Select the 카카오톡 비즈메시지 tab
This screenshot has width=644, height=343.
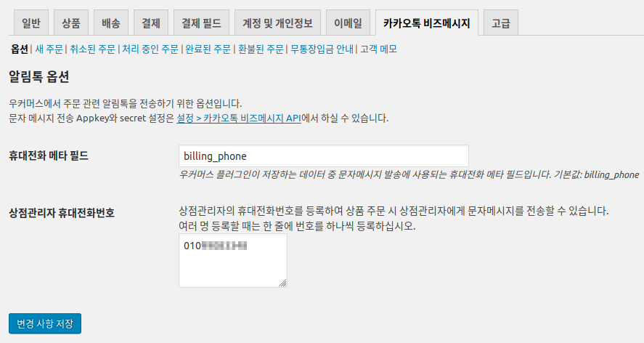coord(427,23)
